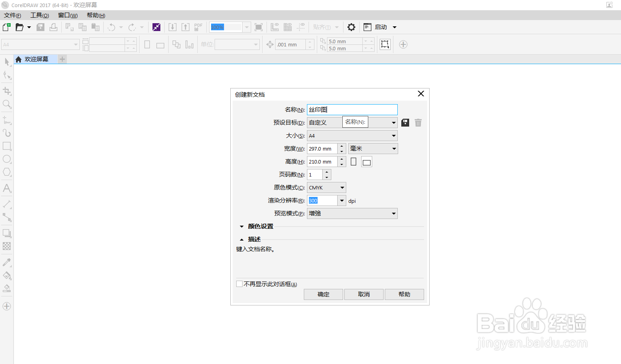Open the 文件 menu
This screenshot has width=621, height=364.
[x=13, y=15]
